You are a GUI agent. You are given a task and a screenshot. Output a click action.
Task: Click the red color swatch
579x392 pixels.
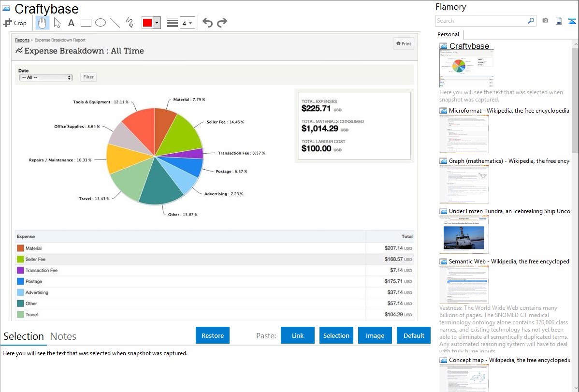point(147,23)
